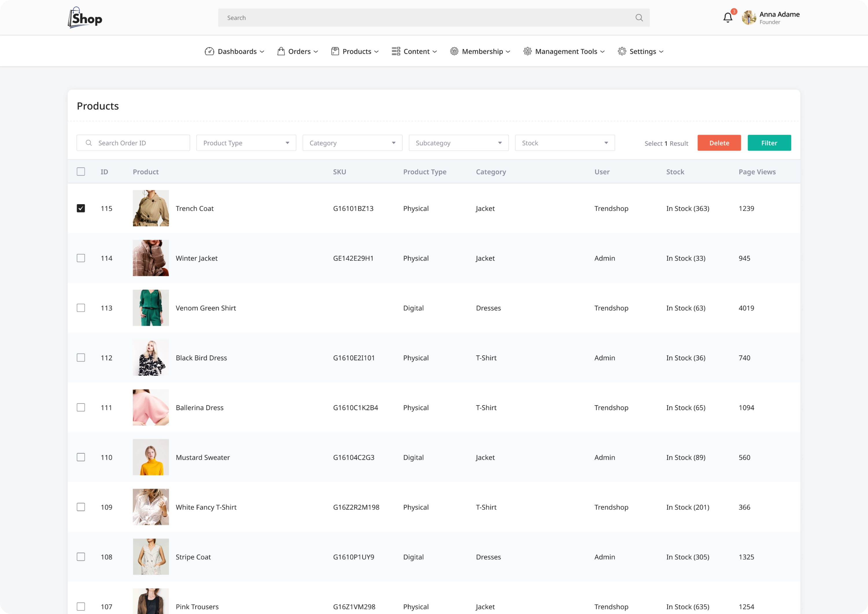Screen dimensions: 868x614
Task: Check the Winter Jacket row checkbox
Action: coord(81,258)
